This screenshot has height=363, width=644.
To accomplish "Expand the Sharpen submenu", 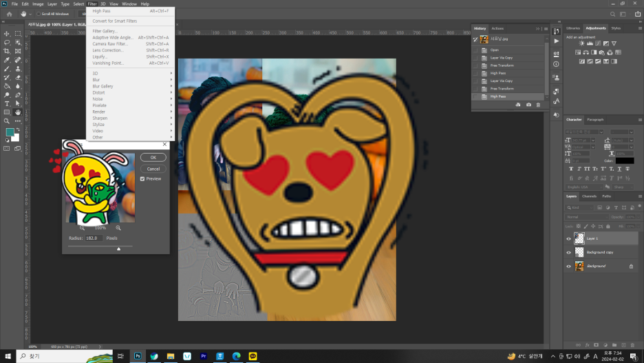I will [x=130, y=118].
